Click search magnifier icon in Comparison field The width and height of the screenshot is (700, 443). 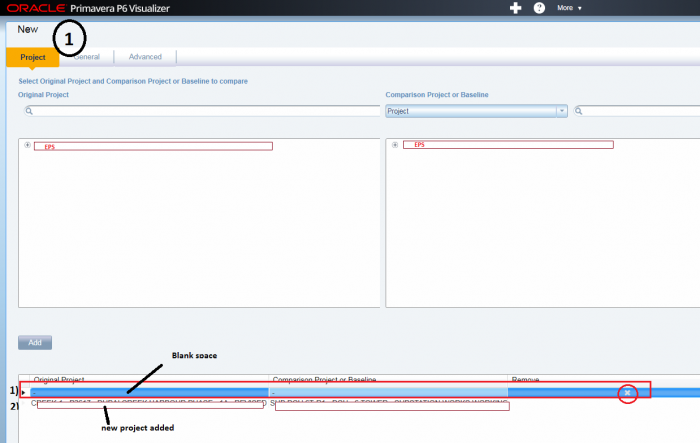tap(579, 111)
